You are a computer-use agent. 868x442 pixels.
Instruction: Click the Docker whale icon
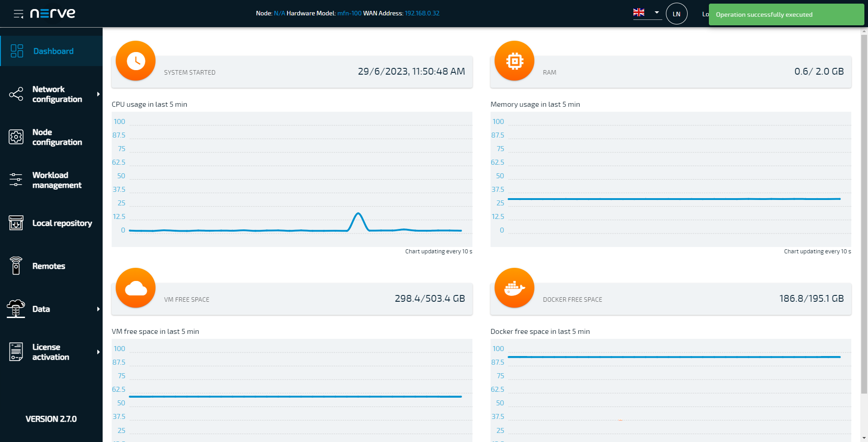(x=514, y=288)
